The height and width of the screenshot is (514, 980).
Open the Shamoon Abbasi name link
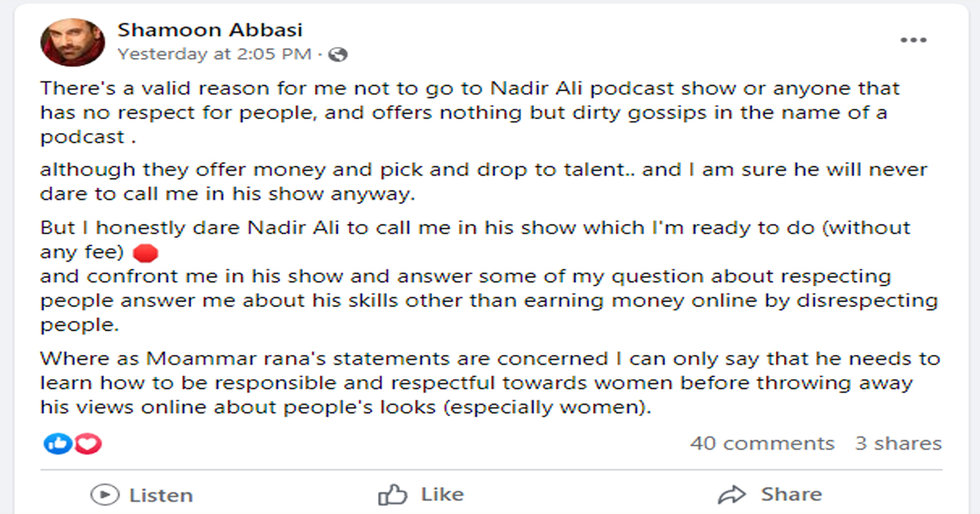click(210, 30)
